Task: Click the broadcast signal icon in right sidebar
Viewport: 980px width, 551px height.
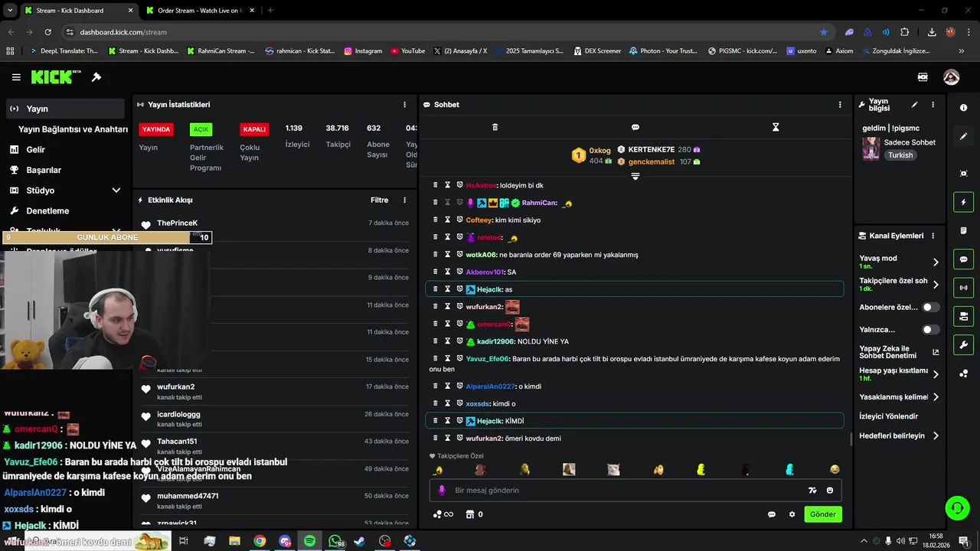Action: pyautogui.click(x=963, y=288)
